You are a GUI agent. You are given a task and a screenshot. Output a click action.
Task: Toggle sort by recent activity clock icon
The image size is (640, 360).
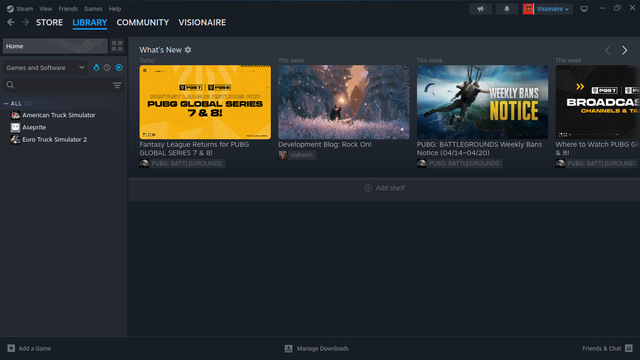point(107,68)
